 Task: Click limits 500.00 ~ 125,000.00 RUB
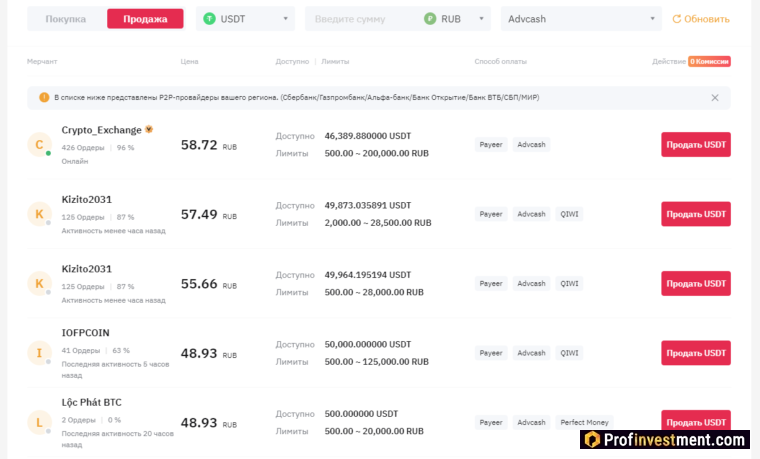point(377,362)
